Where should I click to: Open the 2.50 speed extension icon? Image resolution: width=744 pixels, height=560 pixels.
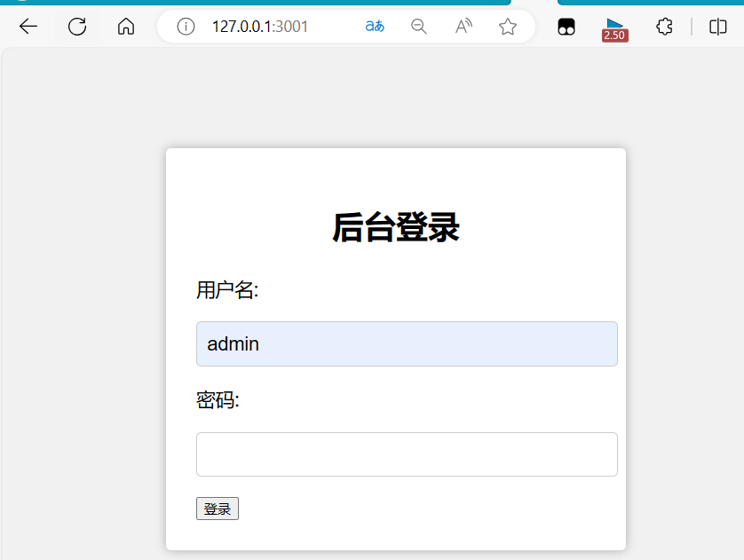pos(615,29)
